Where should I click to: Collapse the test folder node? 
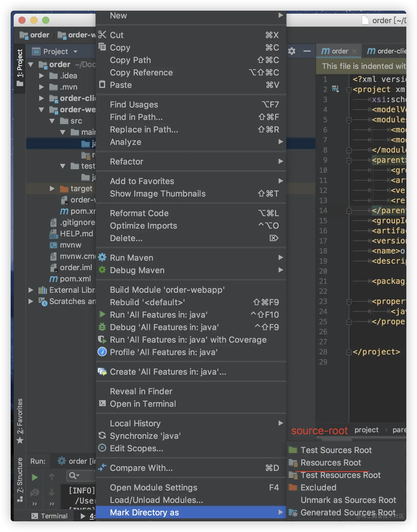[x=63, y=166]
